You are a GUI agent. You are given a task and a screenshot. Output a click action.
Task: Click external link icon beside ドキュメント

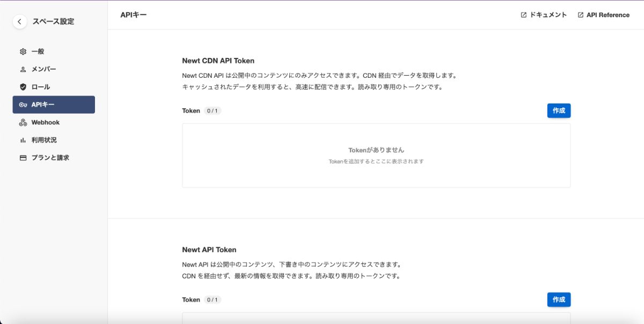click(524, 15)
